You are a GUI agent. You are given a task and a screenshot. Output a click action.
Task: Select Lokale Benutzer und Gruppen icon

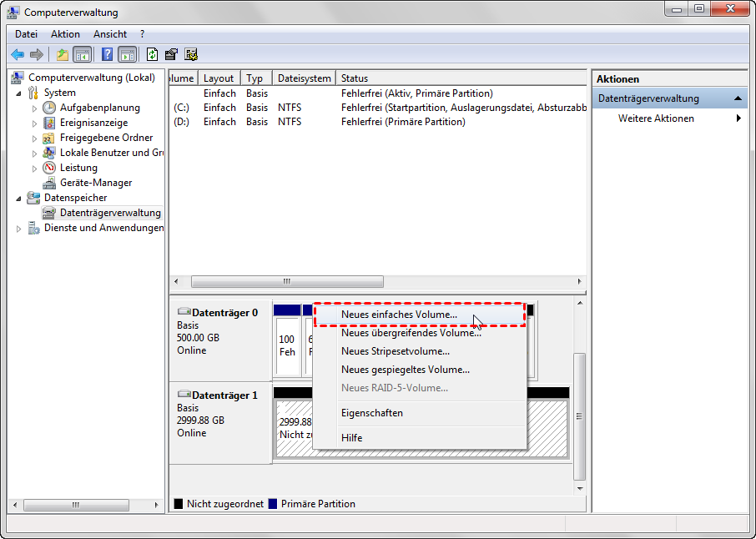[48, 153]
